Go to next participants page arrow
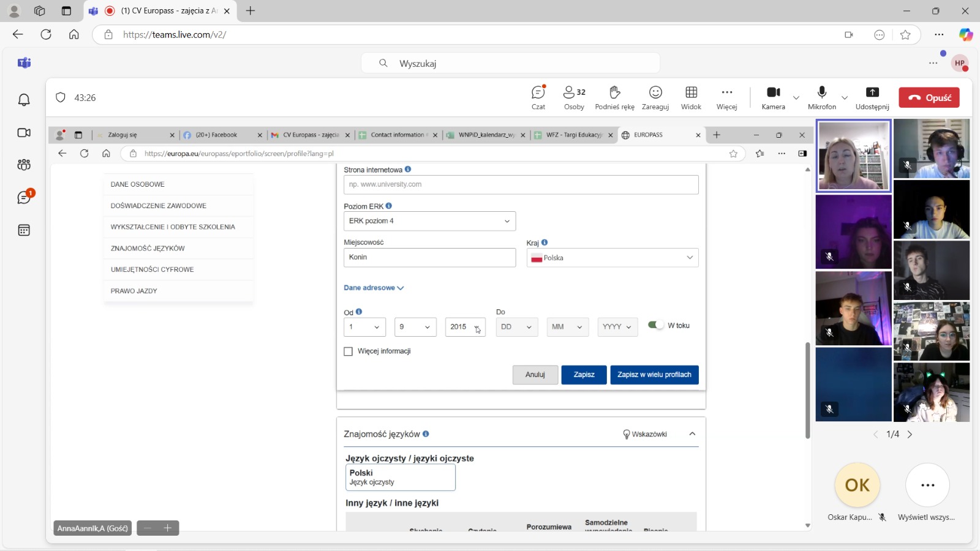The image size is (980, 551). [910, 434]
